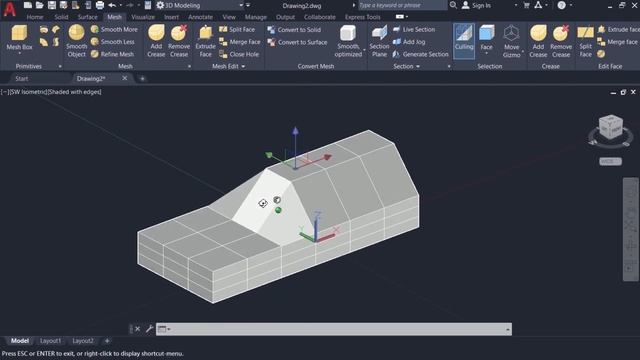Open the Annotate ribbon tab
The width and height of the screenshot is (640, 360).
click(x=200, y=17)
